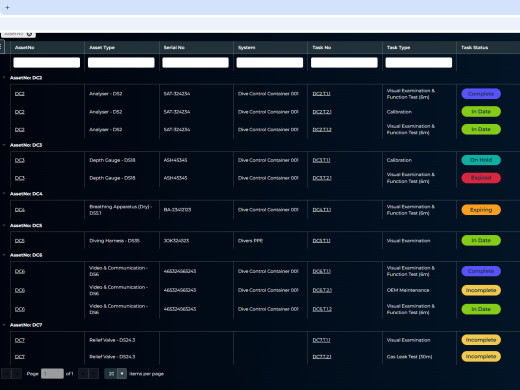Open DC7 asset link in Gas Leak Test row

pyautogui.click(x=20, y=357)
